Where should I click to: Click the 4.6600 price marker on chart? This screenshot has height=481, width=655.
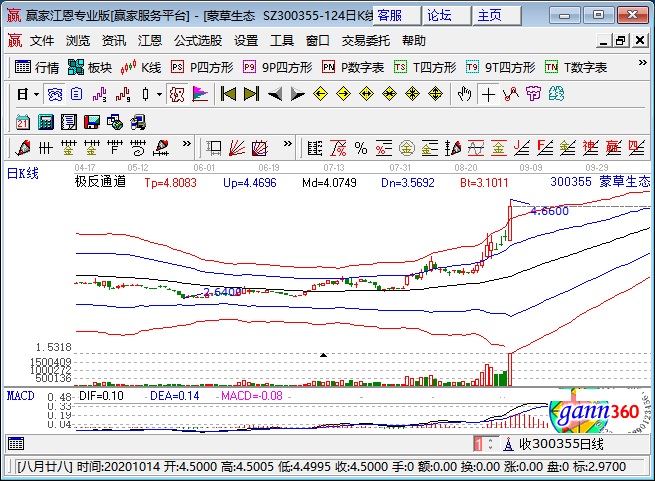pos(550,211)
